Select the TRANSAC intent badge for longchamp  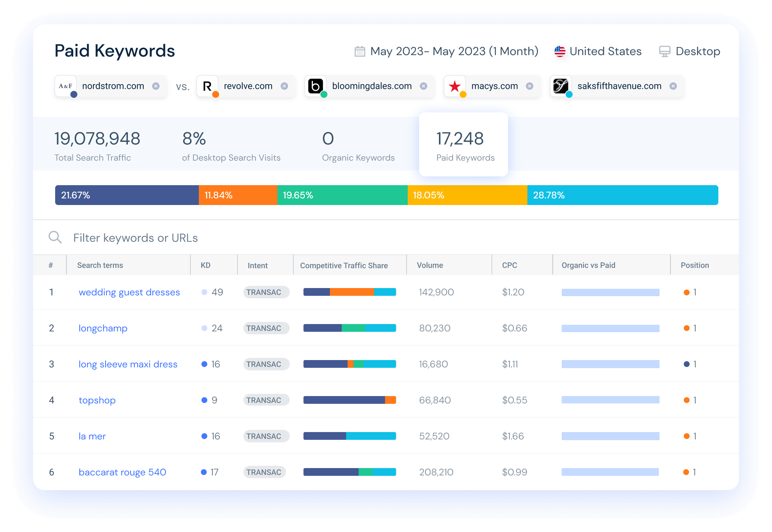click(x=266, y=328)
